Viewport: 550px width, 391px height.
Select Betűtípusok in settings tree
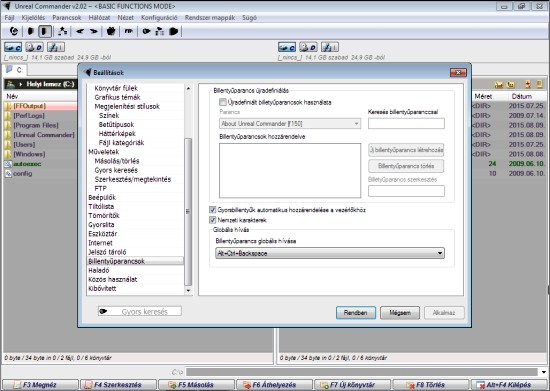click(x=116, y=124)
